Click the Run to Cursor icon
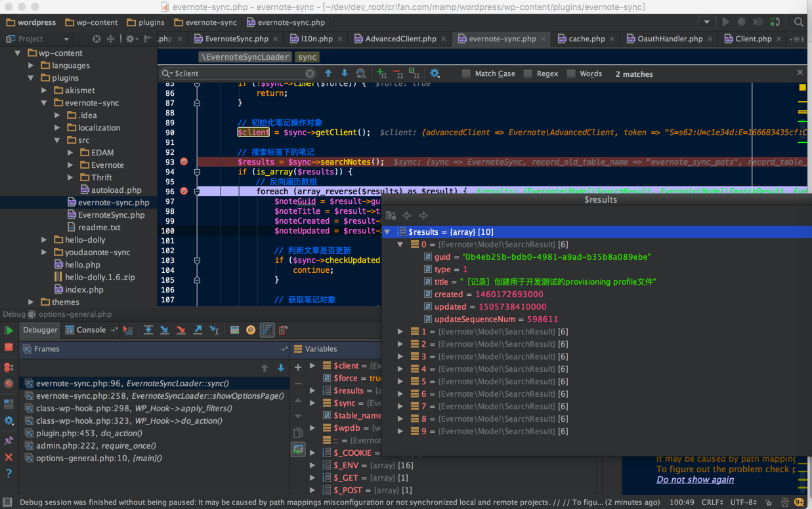The height and width of the screenshot is (509, 812). tap(214, 331)
